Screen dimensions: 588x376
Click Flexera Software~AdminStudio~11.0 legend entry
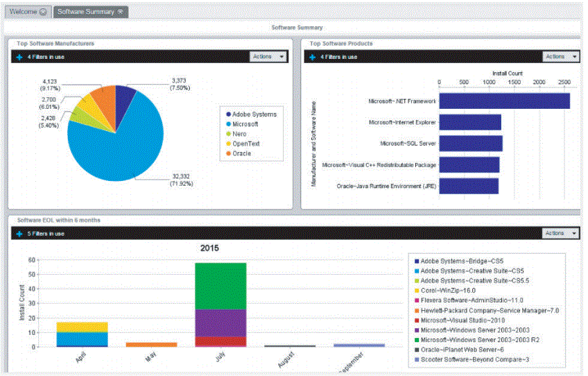[x=469, y=300]
